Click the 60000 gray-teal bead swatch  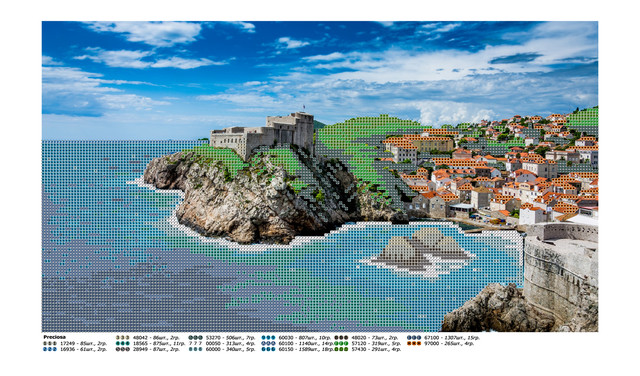196,349
